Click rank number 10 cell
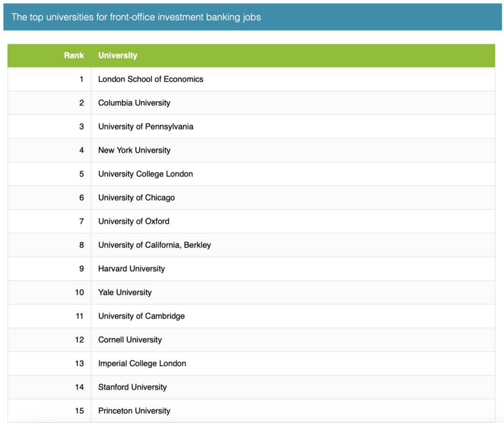Image resolution: width=504 pixels, height=423 pixels. coord(49,292)
